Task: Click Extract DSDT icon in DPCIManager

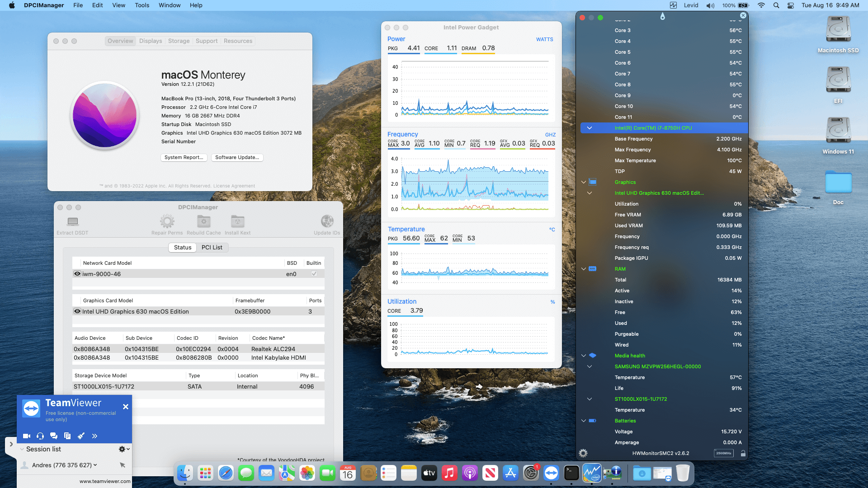Action: (72, 221)
